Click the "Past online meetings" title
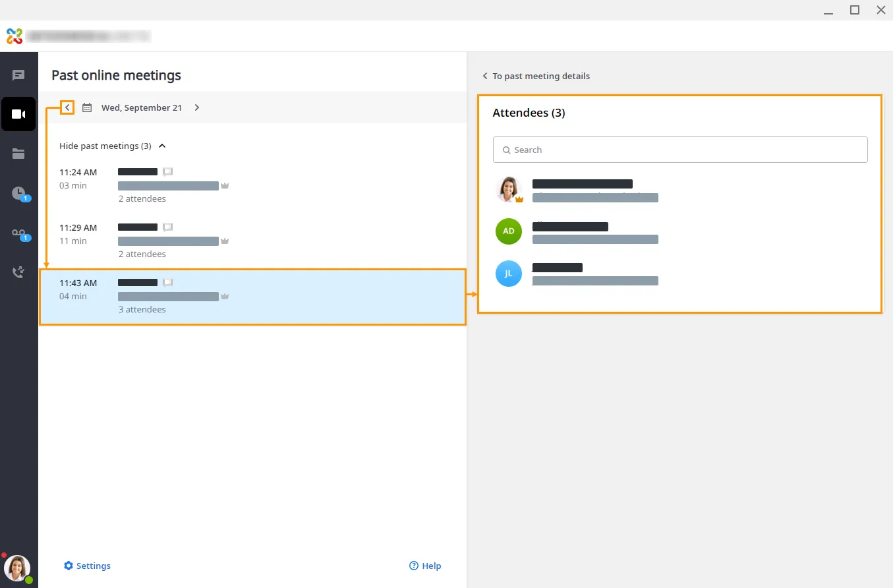Screen dimensions: 893x588 tap(117, 75)
